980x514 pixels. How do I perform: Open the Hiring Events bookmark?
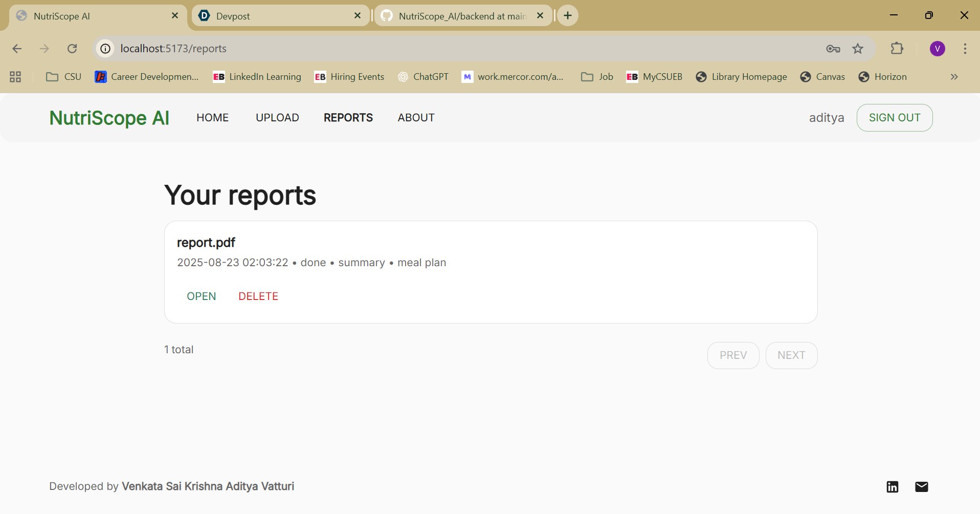click(x=349, y=77)
